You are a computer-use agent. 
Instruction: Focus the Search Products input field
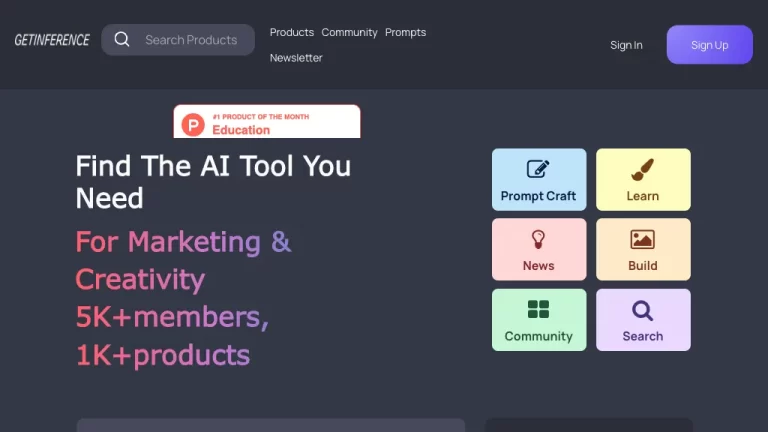click(x=191, y=40)
